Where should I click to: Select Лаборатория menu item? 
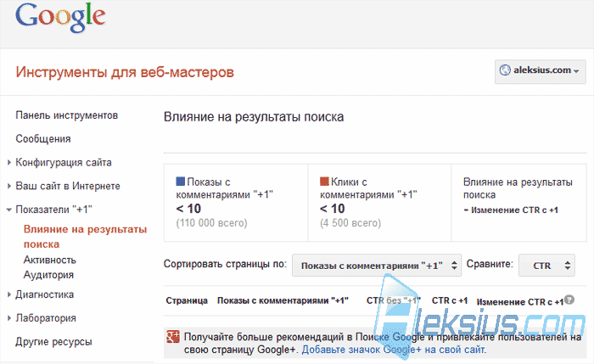click(46, 318)
